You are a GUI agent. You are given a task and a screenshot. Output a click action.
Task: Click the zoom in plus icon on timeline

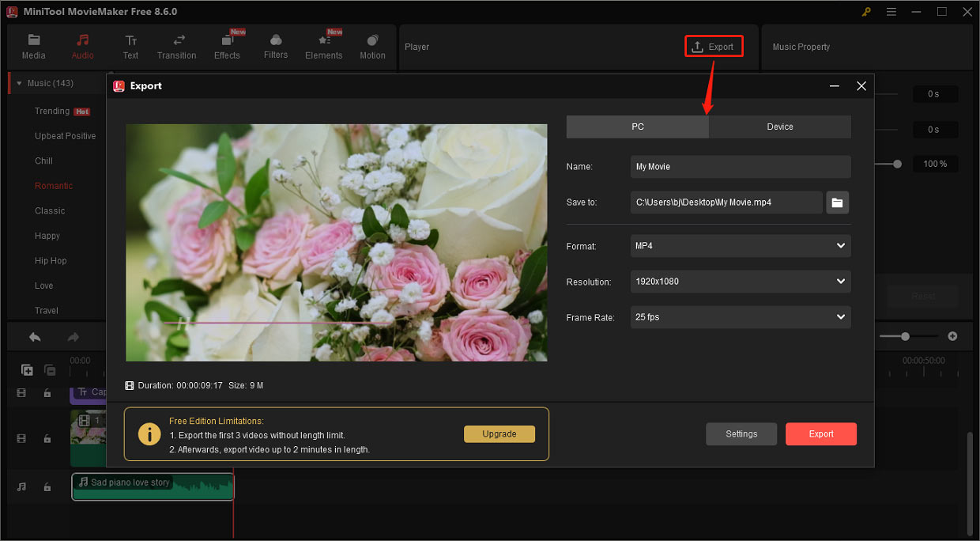[x=952, y=336]
